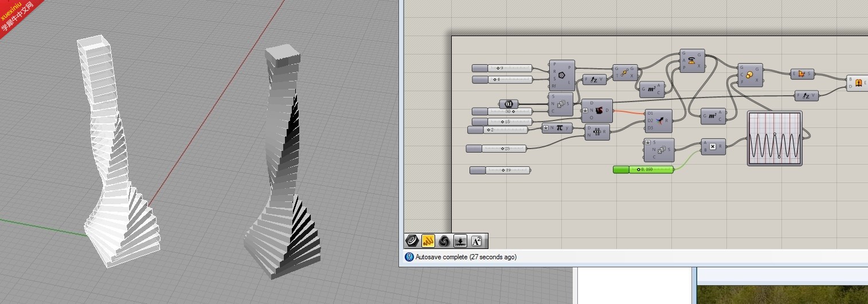868x304 pixels.
Task: Click the hexagonal spiral icon in the canvas toolbar
Action: click(x=412, y=241)
